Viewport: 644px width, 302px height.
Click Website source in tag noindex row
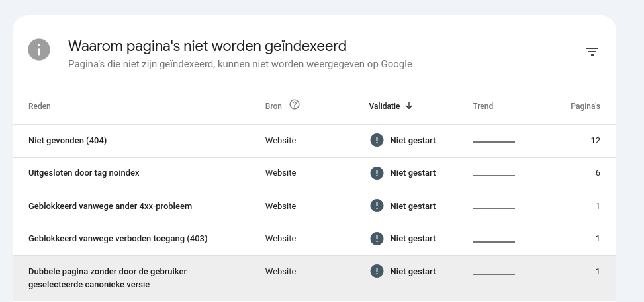(x=281, y=173)
